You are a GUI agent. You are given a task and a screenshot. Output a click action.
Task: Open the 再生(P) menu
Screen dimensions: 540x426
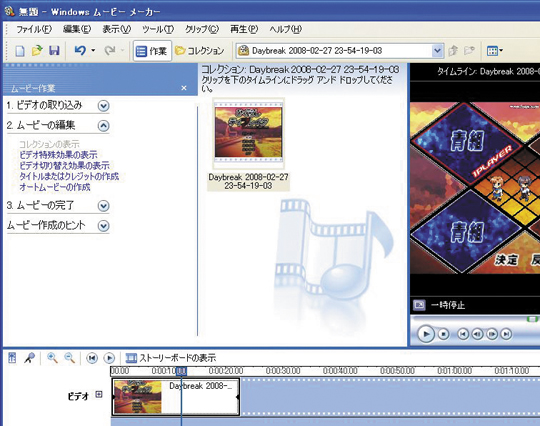[x=244, y=29]
